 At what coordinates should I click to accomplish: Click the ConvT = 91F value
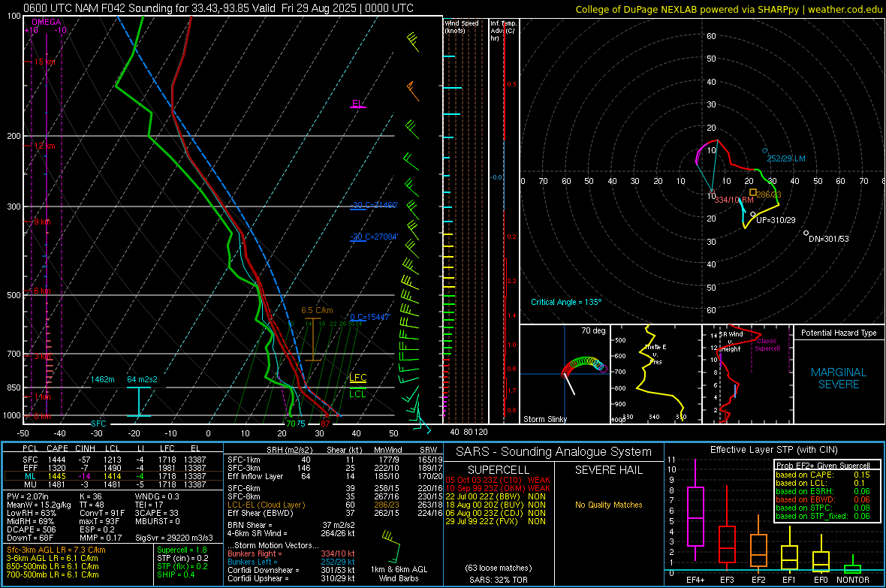coord(102,514)
